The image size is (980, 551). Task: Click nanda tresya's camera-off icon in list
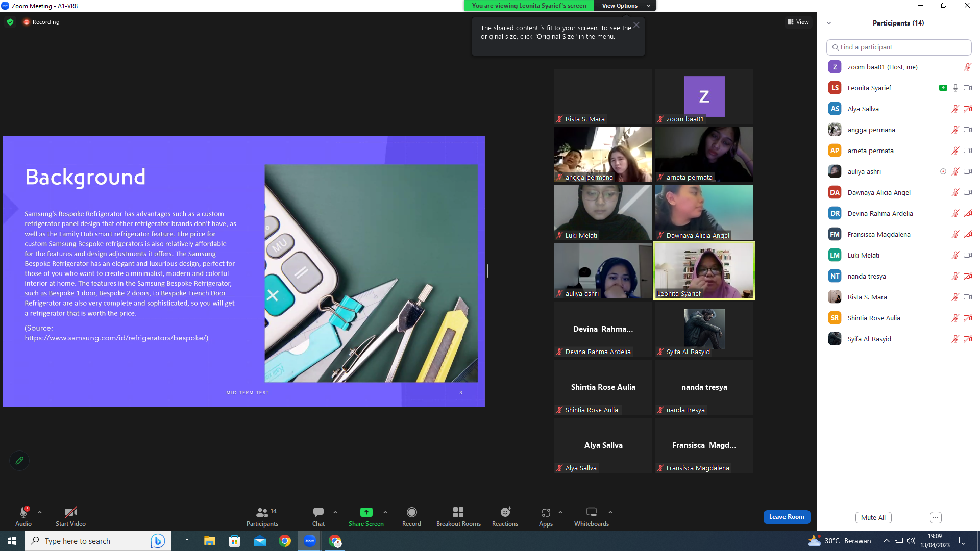967,276
